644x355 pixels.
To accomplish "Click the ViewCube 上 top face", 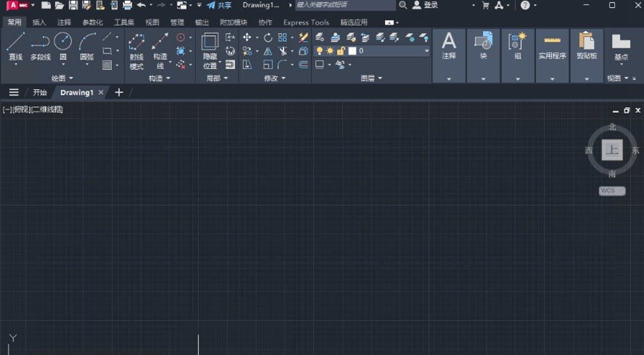I will click(x=612, y=150).
